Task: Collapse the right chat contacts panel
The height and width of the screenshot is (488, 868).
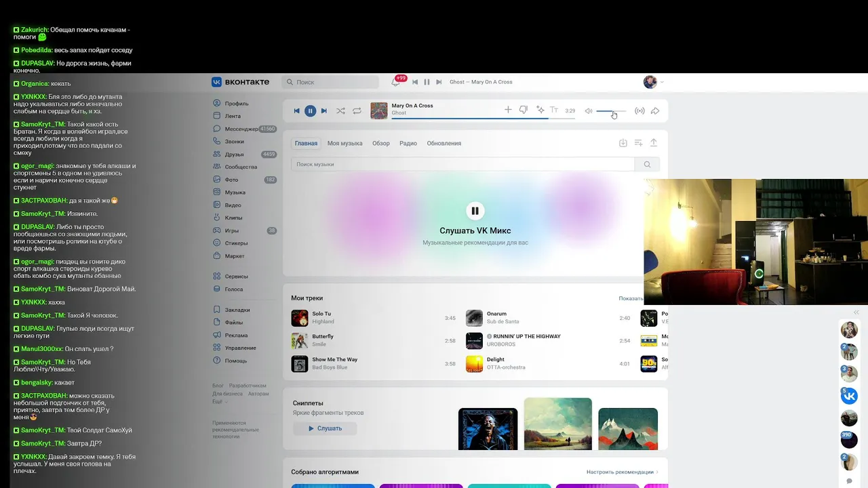Action: 856,312
